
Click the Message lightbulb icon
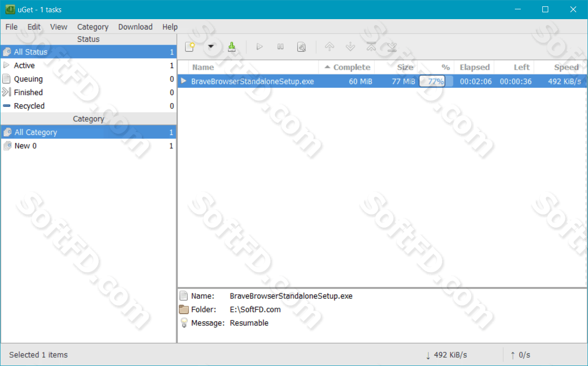point(184,323)
